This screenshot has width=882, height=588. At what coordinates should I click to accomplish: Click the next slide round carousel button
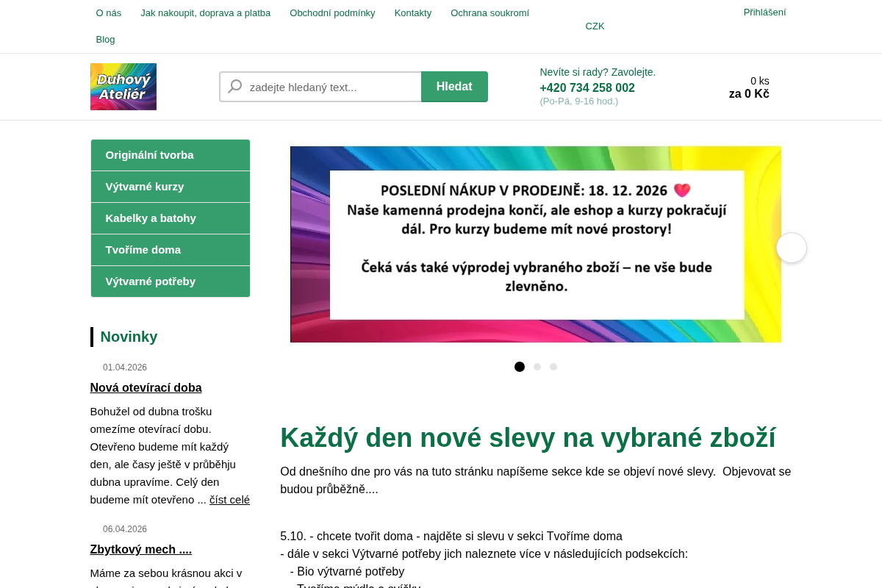click(792, 248)
